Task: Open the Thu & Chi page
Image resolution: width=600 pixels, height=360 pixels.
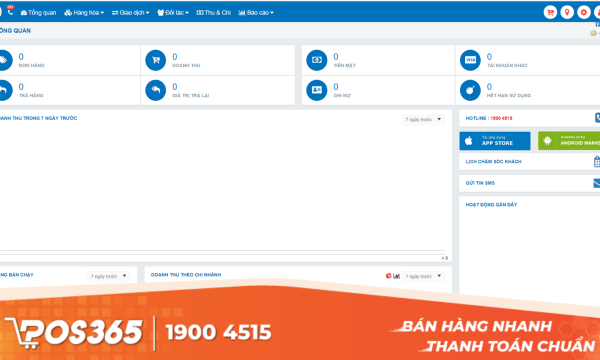Action: [x=214, y=13]
